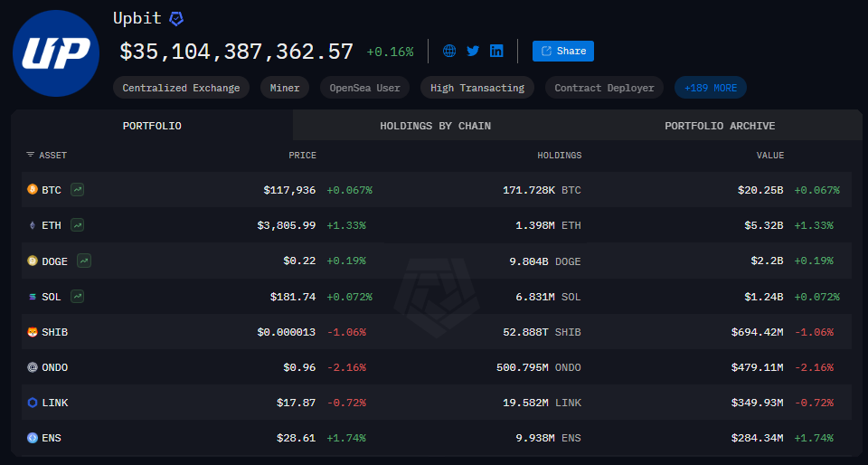Open the Upbit website globe icon
This screenshot has height=465, width=868.
[449, 51]
